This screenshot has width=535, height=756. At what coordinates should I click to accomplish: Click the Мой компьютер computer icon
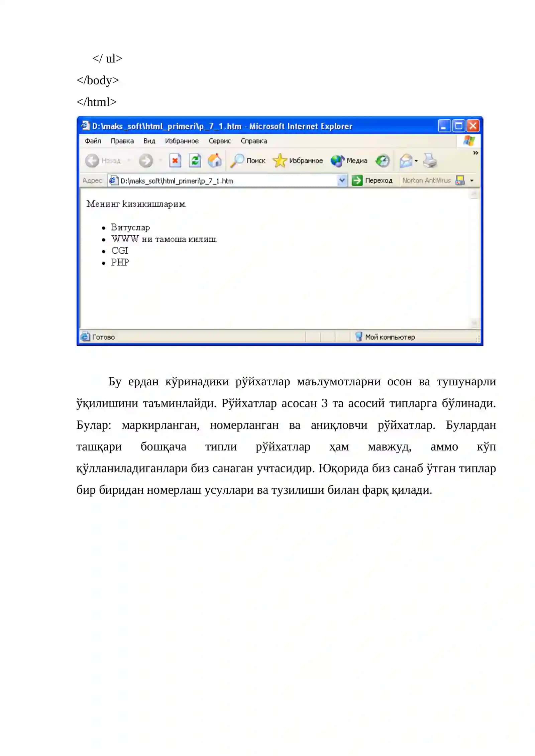coord(358,337)
